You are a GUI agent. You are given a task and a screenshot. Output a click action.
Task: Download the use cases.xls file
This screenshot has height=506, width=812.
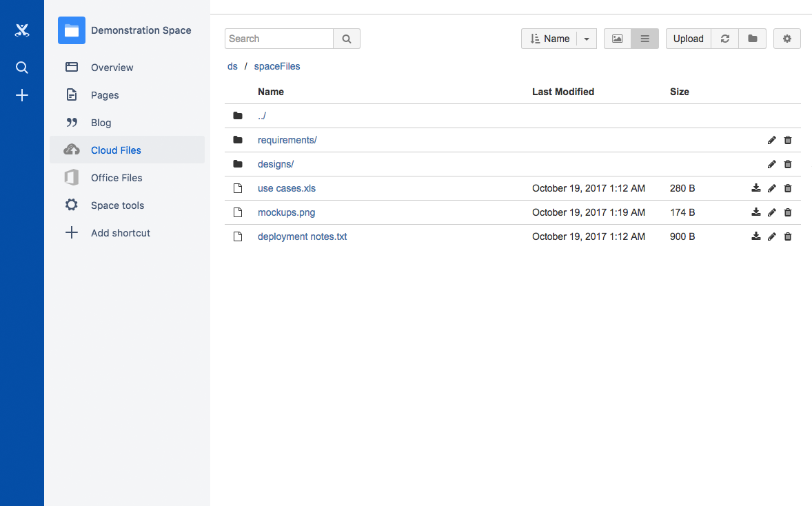pos(756,188)
